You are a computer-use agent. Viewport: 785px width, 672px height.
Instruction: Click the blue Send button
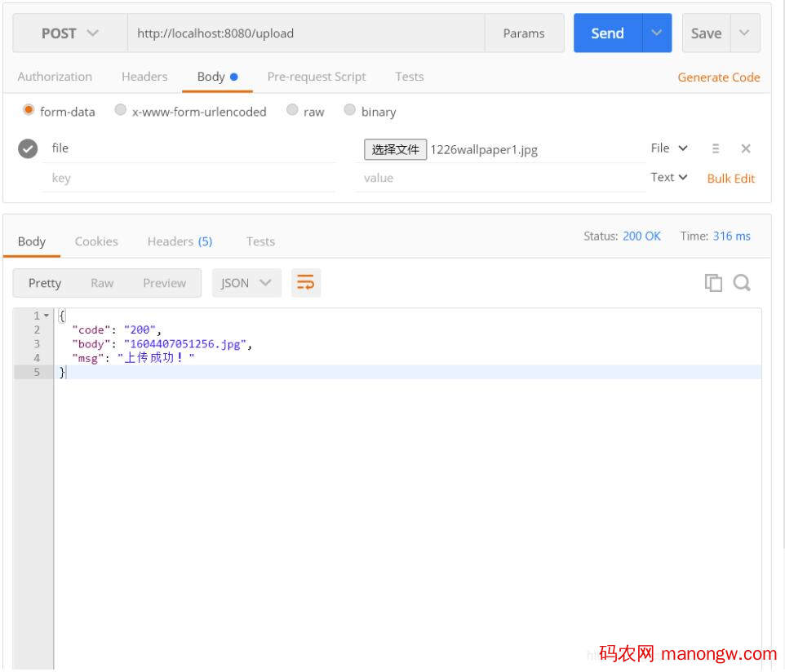(607, 33)
